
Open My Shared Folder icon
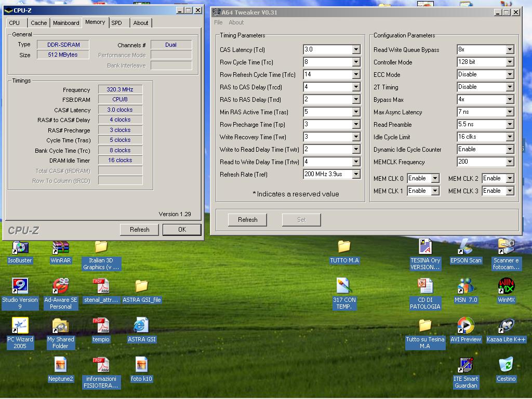coord(61,333)
